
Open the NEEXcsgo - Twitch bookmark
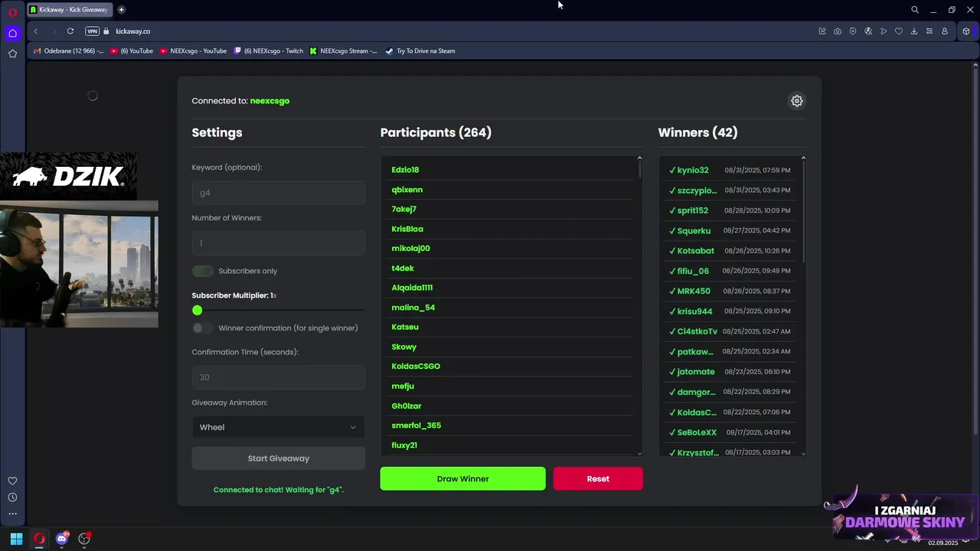pyautogui.click(x=269, y=51)
